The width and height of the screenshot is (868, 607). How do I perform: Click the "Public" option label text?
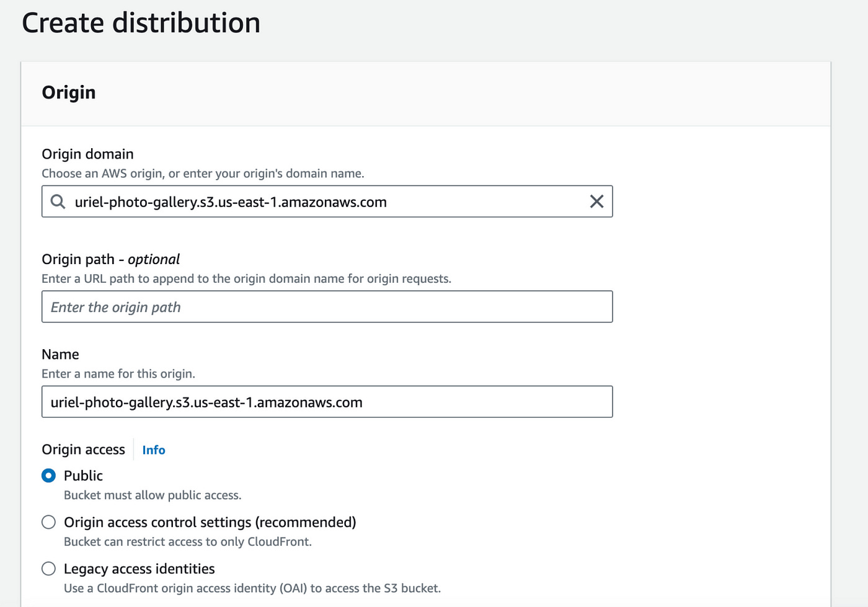[83, 476]
